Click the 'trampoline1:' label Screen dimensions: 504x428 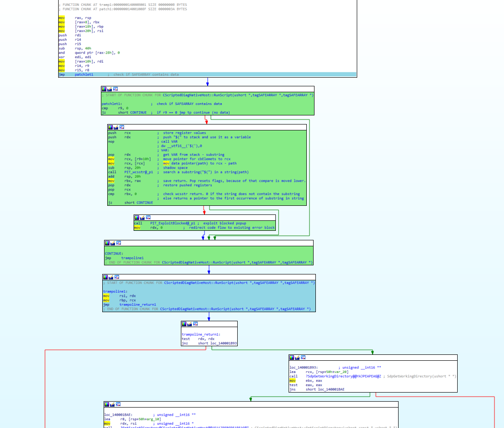tap(115, 291)
